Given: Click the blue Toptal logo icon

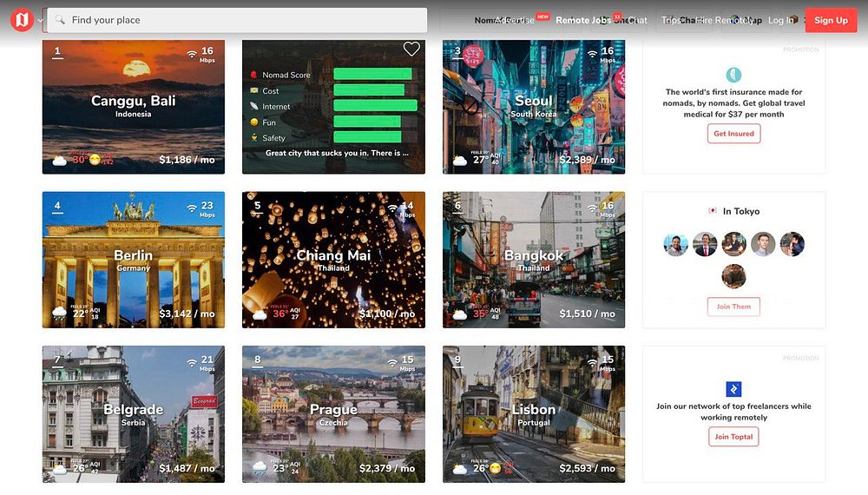Looking at the screenshot, I should tap(733, 389).
